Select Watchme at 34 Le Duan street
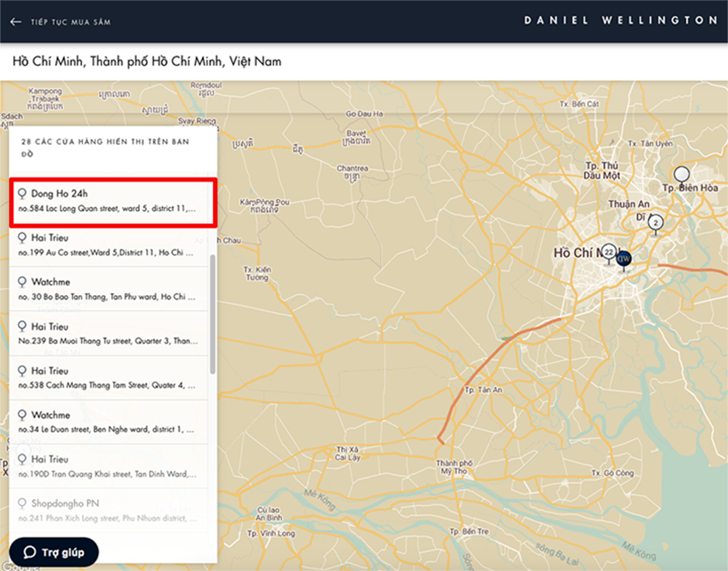This screenshot has width=728, height=571. tap(109, 422)
